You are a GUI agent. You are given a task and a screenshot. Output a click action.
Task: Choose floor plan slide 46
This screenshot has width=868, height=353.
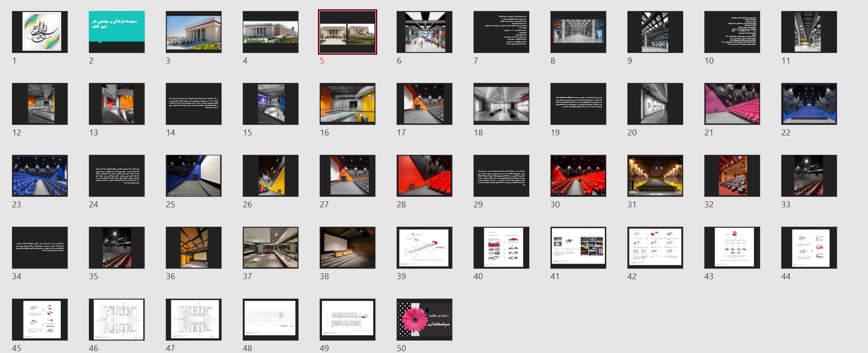(x=117, y=320)
